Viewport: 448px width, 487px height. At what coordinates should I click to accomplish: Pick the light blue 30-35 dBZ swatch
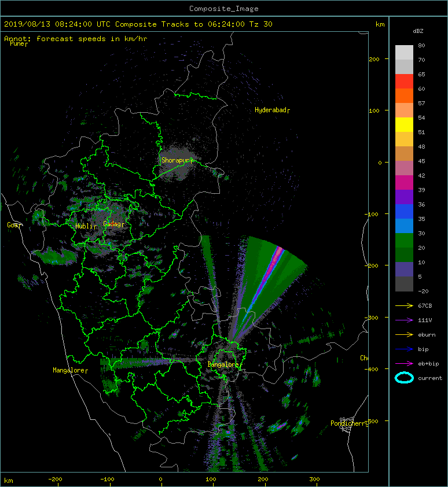(404, 226)
